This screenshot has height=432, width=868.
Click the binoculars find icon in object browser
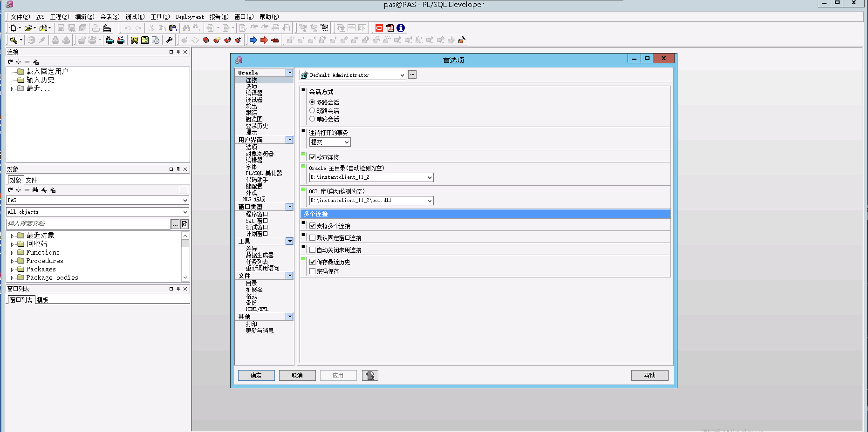point(35,190)
